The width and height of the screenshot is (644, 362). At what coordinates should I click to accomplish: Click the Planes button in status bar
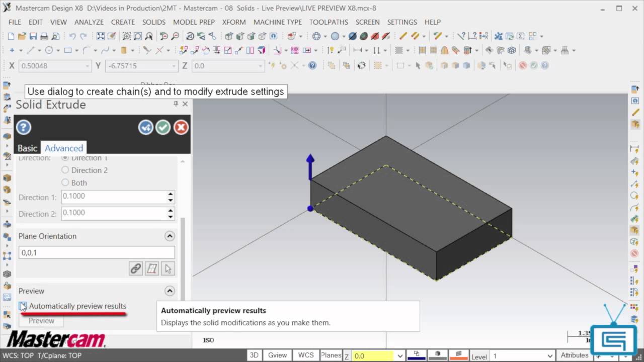click(x=331, y=355)
